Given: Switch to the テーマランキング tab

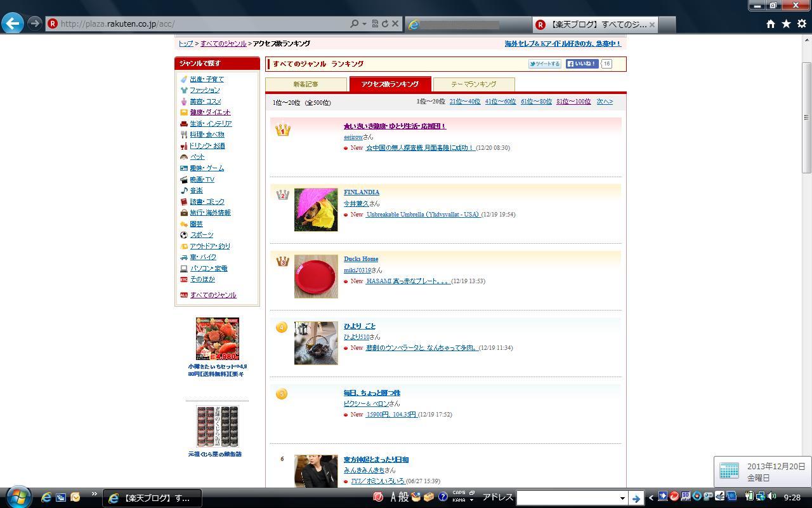Looking at the screenshot, I should coord(473,84).
